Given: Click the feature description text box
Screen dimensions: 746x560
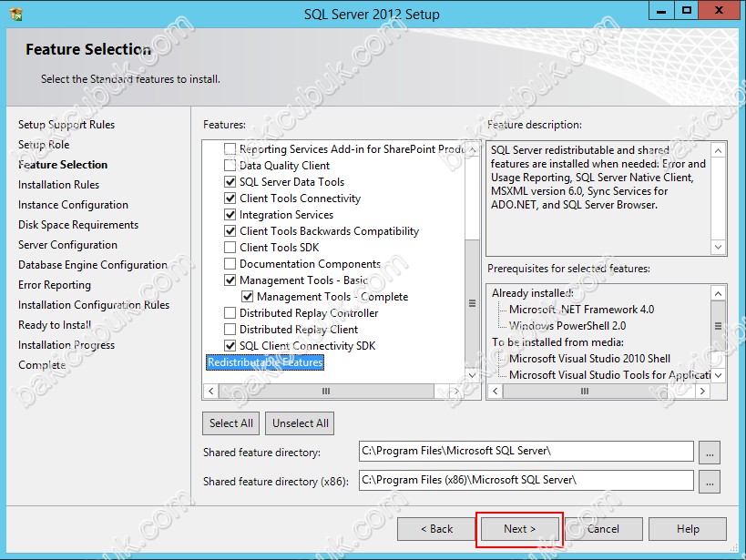Looking at the screenshot, I should tap(598, 199).
